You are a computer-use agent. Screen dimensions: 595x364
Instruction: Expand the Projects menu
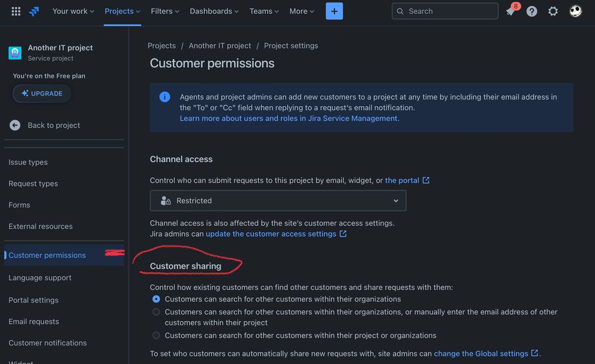[x=122, y=11]
